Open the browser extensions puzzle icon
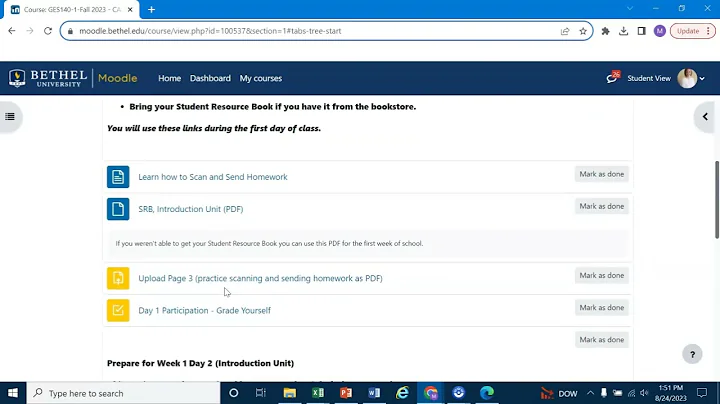This screenshot has width=720, height=404. 605,31
